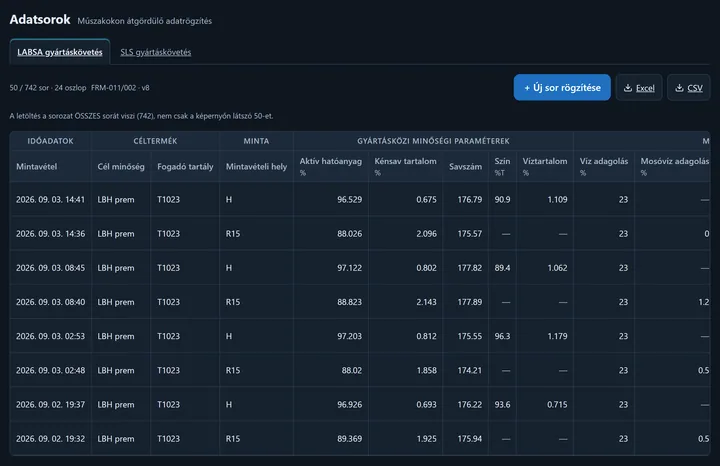Viewport: 720px width, 466px height.
Task: Export table using CSV button
Action: click(x=689, y=88)
